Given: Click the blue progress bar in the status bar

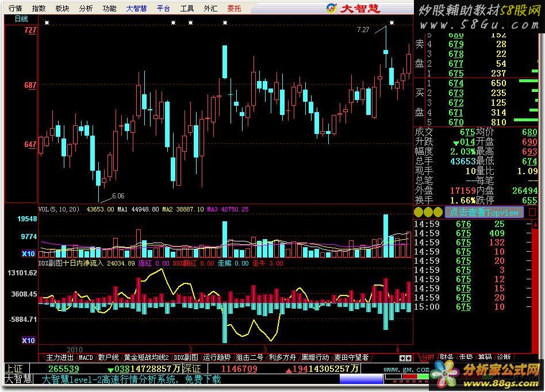Looking at the screenshot, I should pyautogui.click(x=361, y=379).
